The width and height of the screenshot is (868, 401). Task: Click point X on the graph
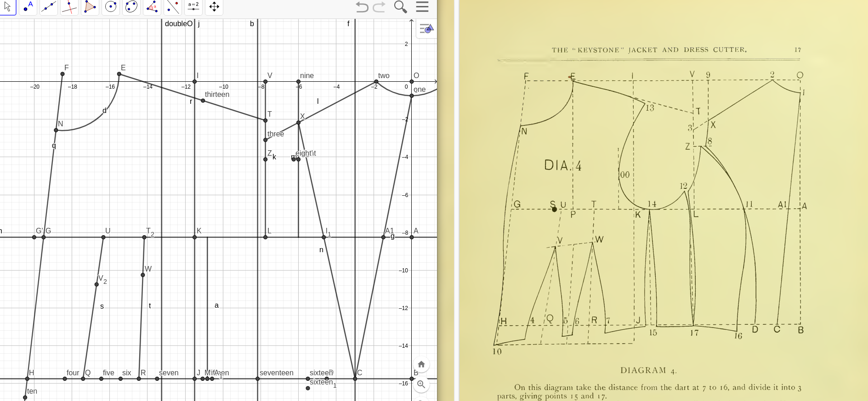pos(299,123)
